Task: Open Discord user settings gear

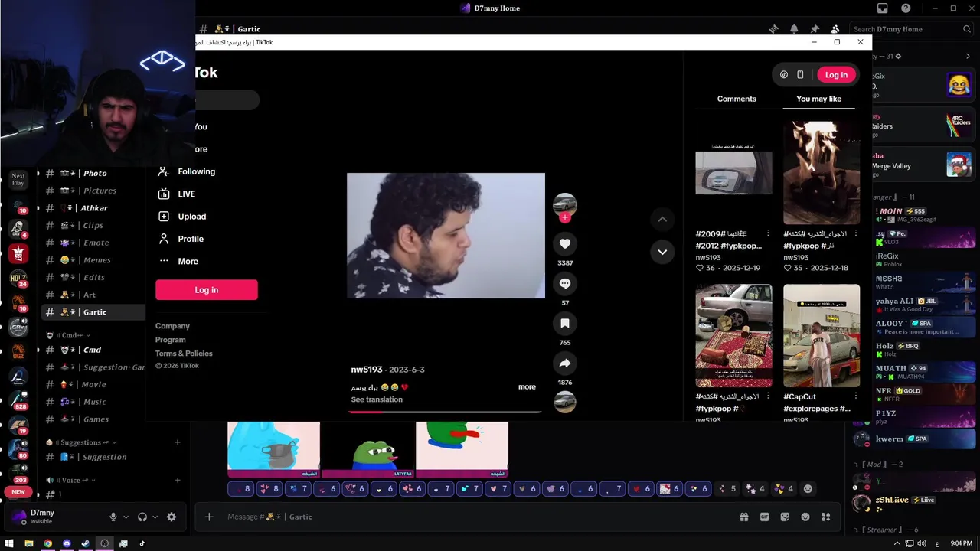Action: [x=171, y=517]
